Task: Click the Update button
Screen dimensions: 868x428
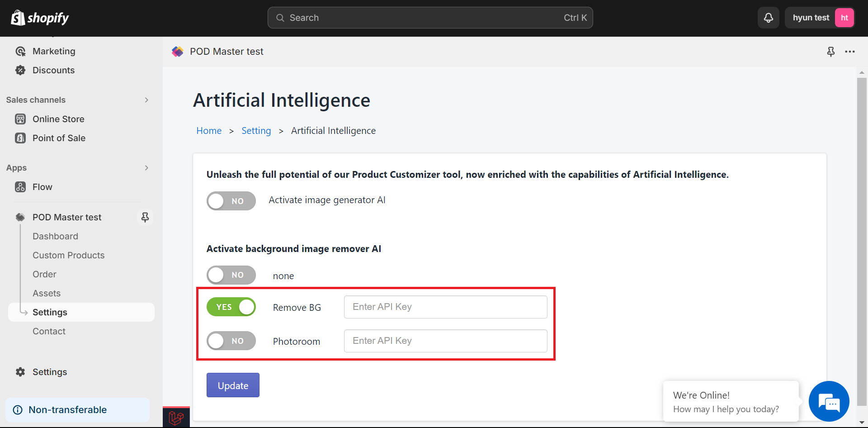Action: [x=233, y=385]
